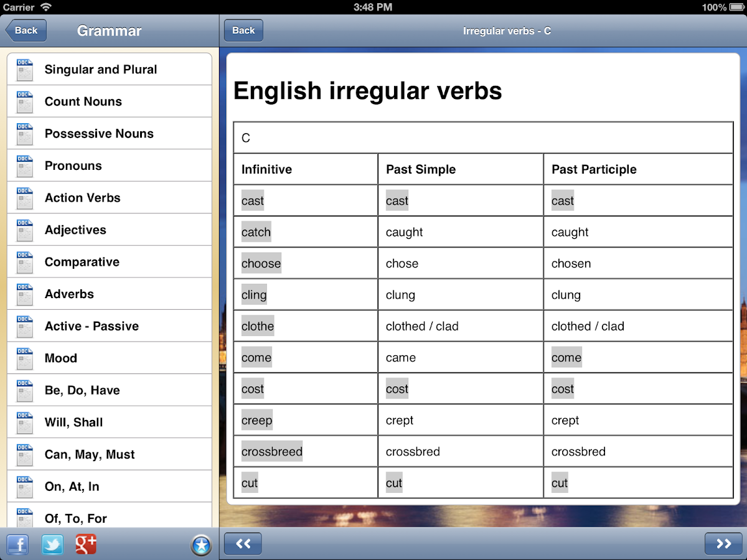
Task: Share using the Google+ icon
Action: tap(86, 544)
